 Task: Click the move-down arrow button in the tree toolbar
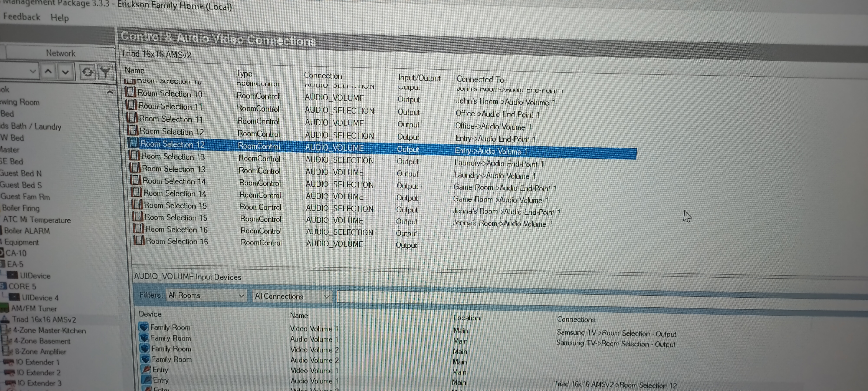65,72
